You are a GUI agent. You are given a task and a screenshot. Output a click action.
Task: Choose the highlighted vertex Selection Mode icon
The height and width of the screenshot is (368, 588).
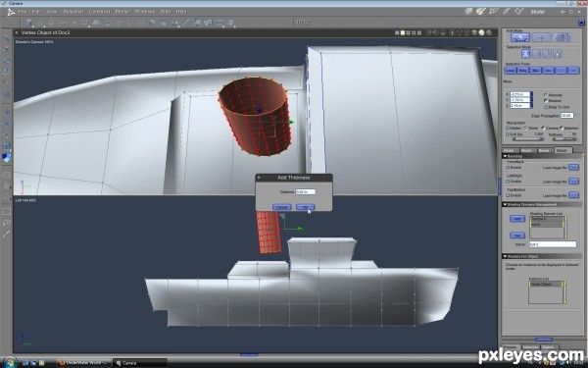point(525,54)
